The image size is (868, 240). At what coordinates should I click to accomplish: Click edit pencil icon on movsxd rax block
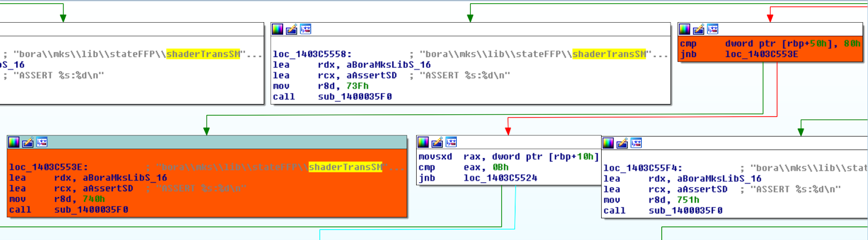click(x=437, y=142)
